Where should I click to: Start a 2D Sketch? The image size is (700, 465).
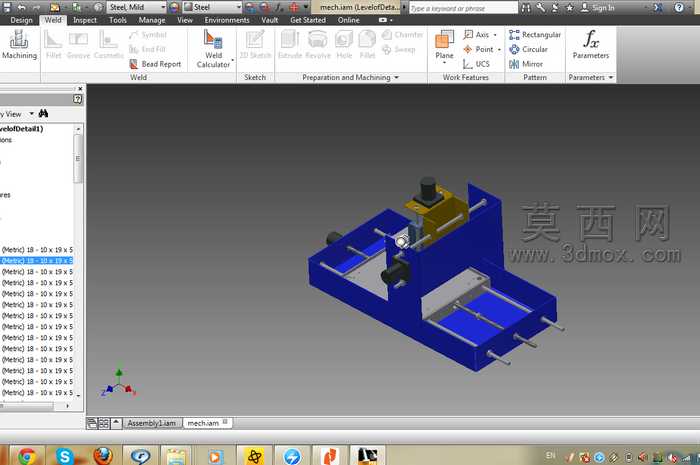(255, 45)
